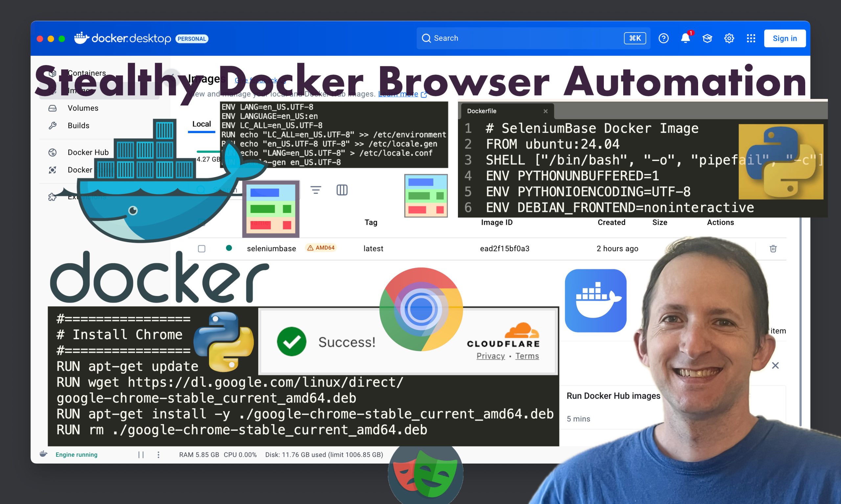The height and width of the screenshot is (504, 841).
Task: Click the Builds wrench icon
Action: pyautogui.click(x=52, y=126)
